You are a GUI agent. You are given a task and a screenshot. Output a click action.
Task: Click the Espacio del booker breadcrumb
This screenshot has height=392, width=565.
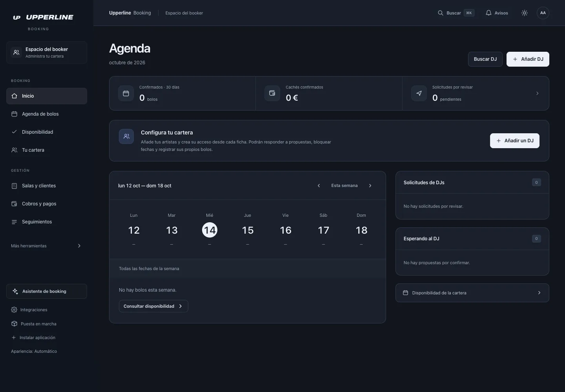coord(184,13)
